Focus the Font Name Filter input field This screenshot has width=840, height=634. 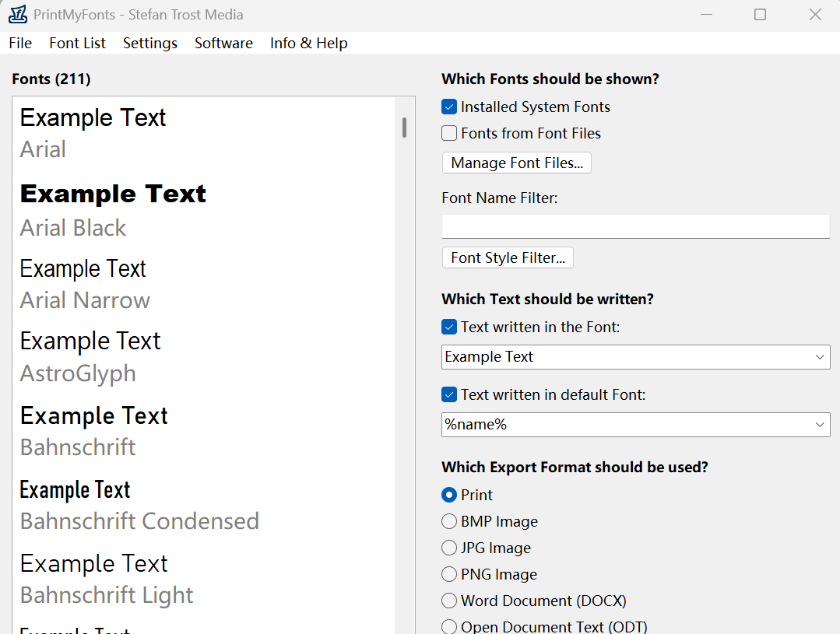click(635, 226)
